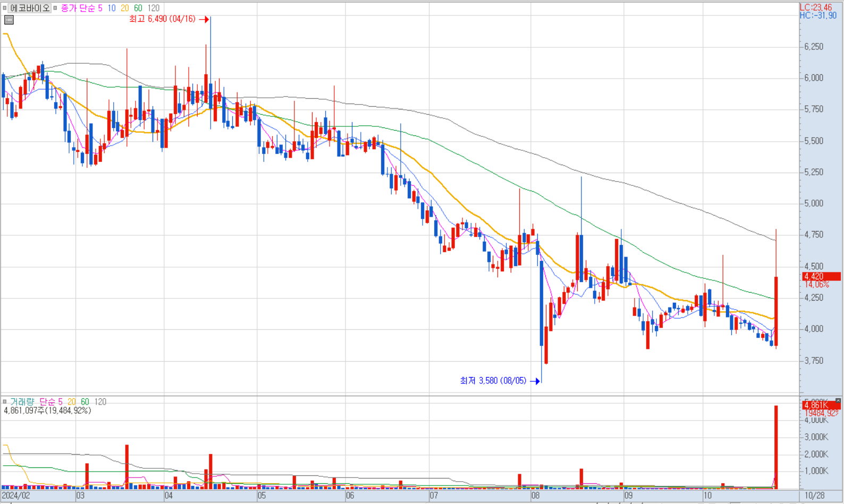844x504 pixels.
Task: Click the red 4,861K volume tag
Action: [821, 405]
